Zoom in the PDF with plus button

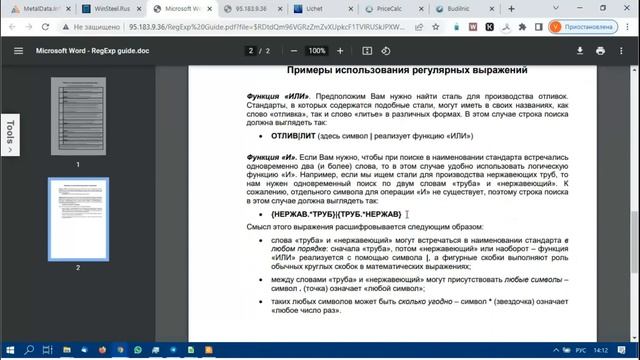pyautogui.click(x=340, y=51)
